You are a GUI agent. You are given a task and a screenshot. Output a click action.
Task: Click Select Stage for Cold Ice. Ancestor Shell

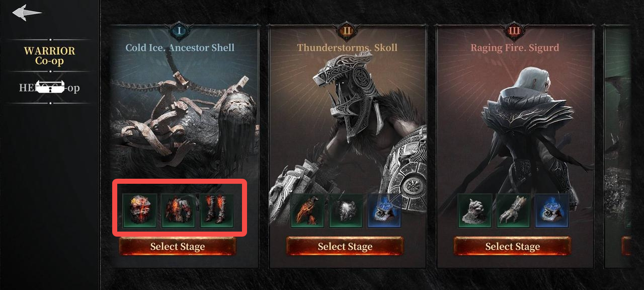click(178, 246)
